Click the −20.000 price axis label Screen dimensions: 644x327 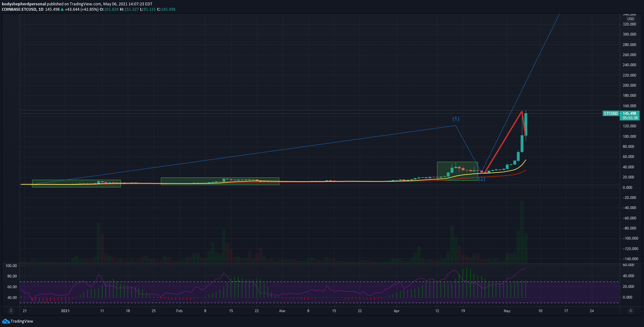click(x=629, y=198)
